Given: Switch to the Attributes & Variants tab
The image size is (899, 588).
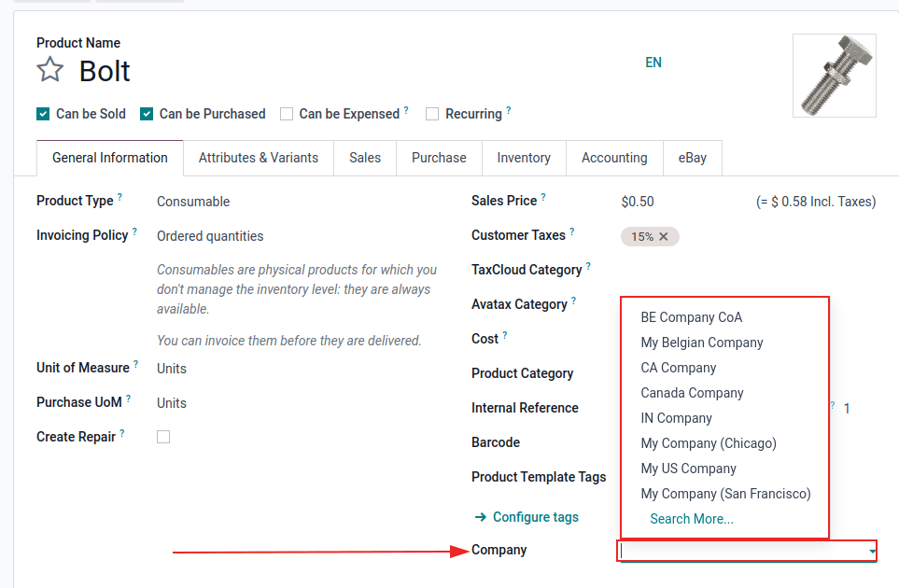Looking at the screenshot, I should [259, 158].
